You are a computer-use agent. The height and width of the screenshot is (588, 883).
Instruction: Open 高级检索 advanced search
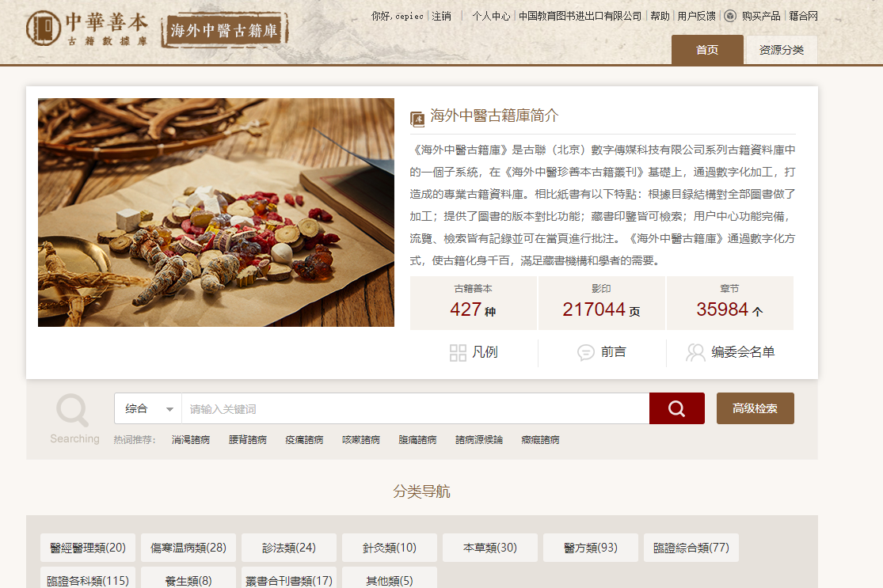pos(755,408)
